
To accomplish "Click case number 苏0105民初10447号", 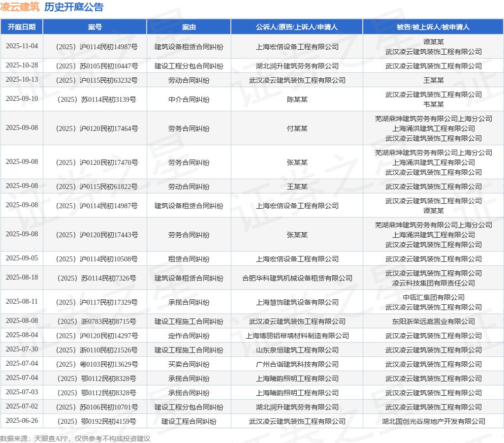I will pos(97,66).
